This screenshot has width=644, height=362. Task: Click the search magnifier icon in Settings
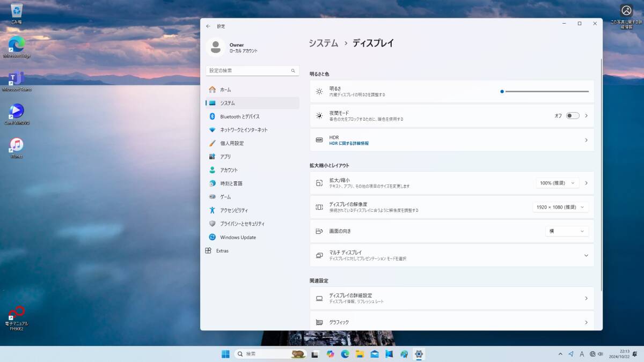293,71
